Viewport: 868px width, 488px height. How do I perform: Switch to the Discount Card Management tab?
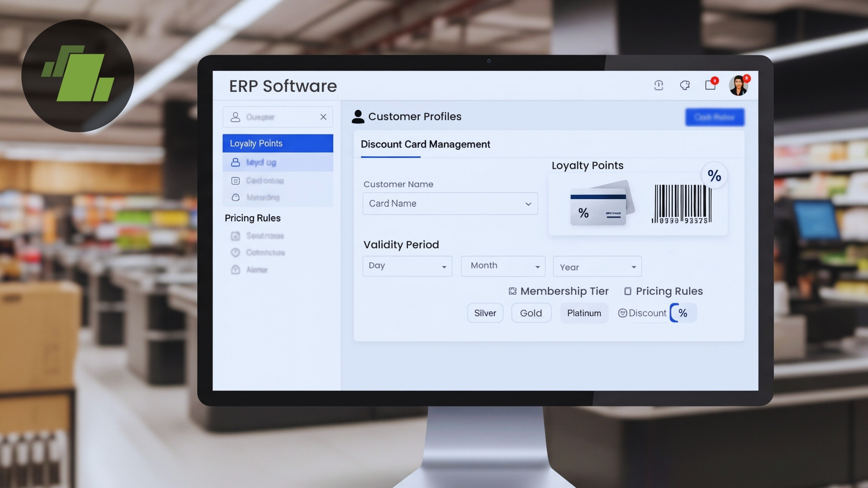tap(425, 144)
